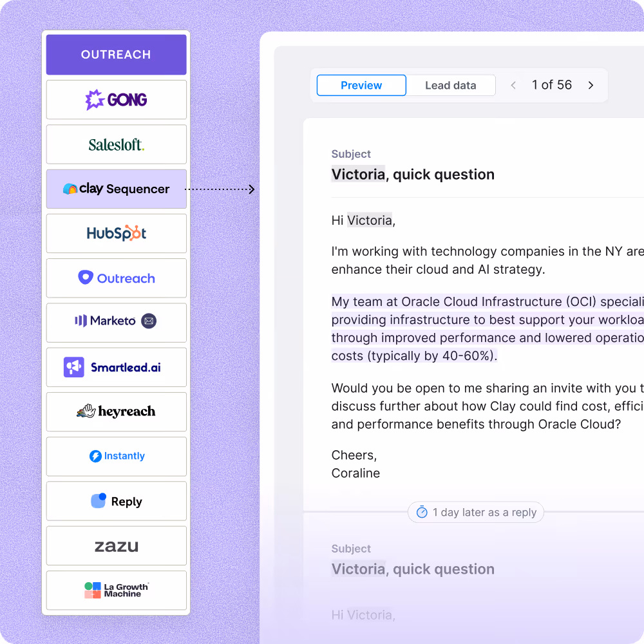Select the OUTREACH header tile
This screenshot has height=644, width=644.
tap(116, 55)
